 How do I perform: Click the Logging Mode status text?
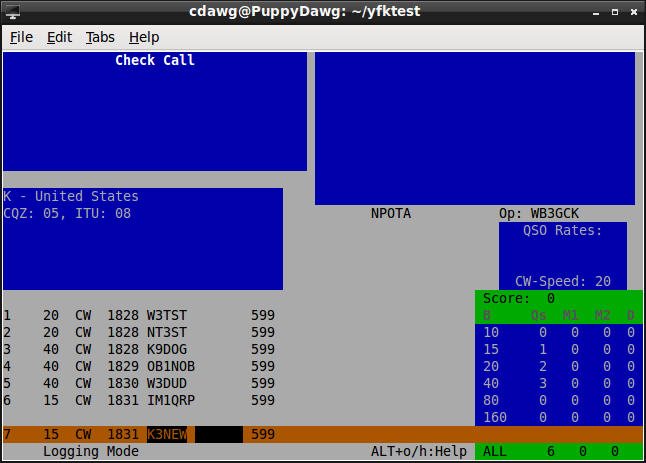(91, 452)
